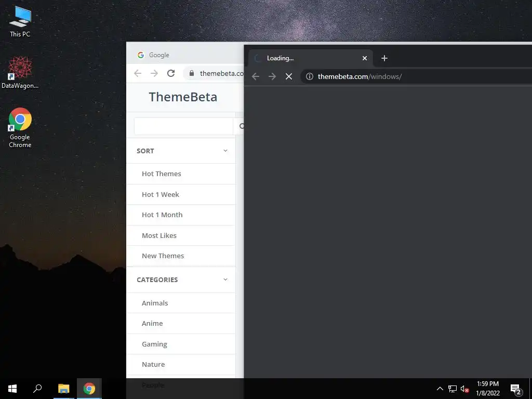The image size is (532, 399).
Task: Select the DataWagon desktop shortcut
Action: [x=20, y=72]
